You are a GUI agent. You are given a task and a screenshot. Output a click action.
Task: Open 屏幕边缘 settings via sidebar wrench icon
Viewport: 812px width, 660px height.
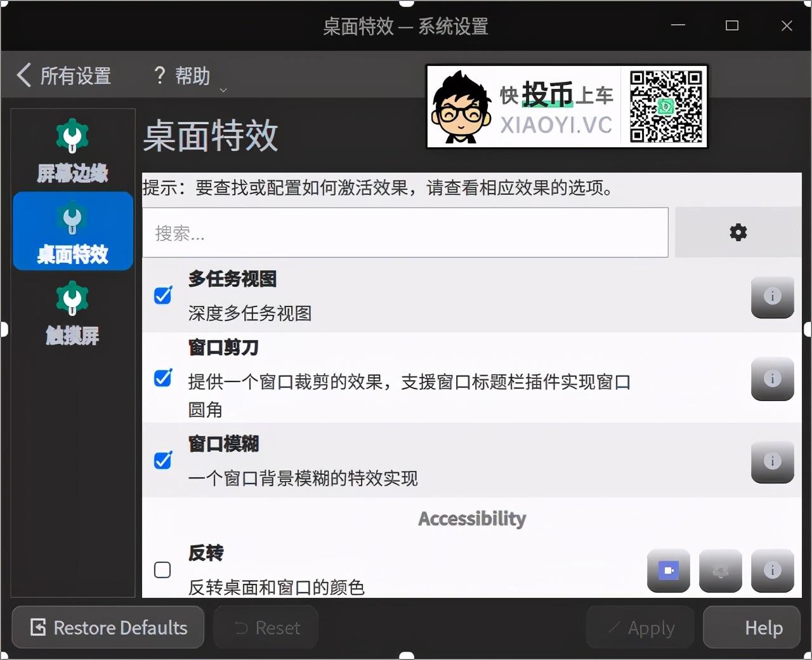coord(72,136)
